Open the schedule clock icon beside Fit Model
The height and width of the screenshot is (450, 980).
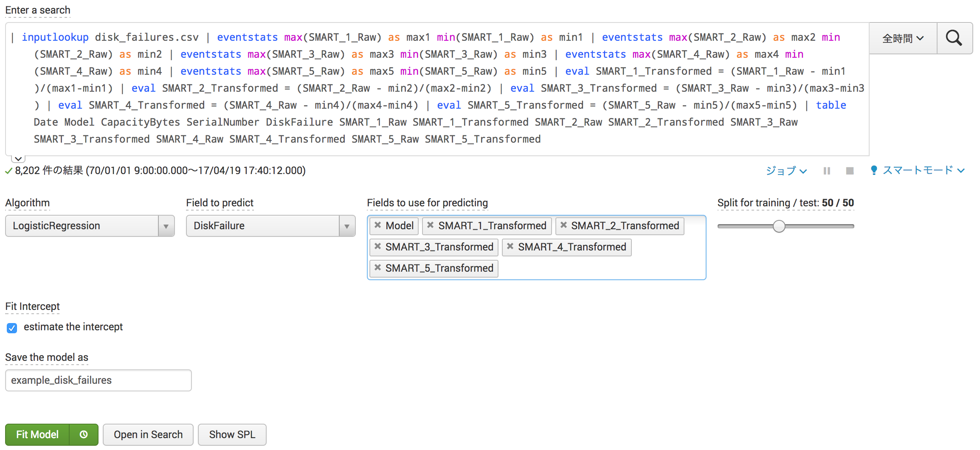coord(83,434)
